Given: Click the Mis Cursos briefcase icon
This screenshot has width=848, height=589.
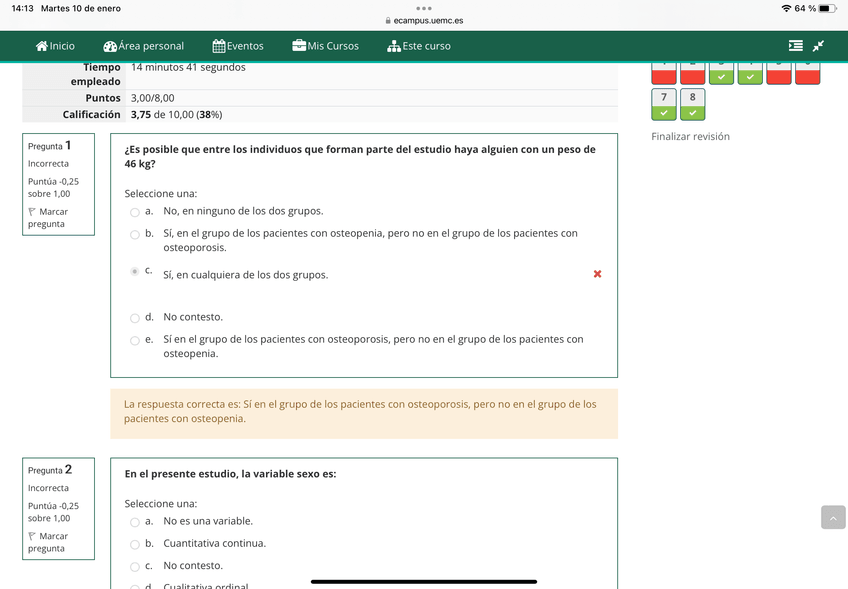Looking at the screenshot, I should pos(300,45).
